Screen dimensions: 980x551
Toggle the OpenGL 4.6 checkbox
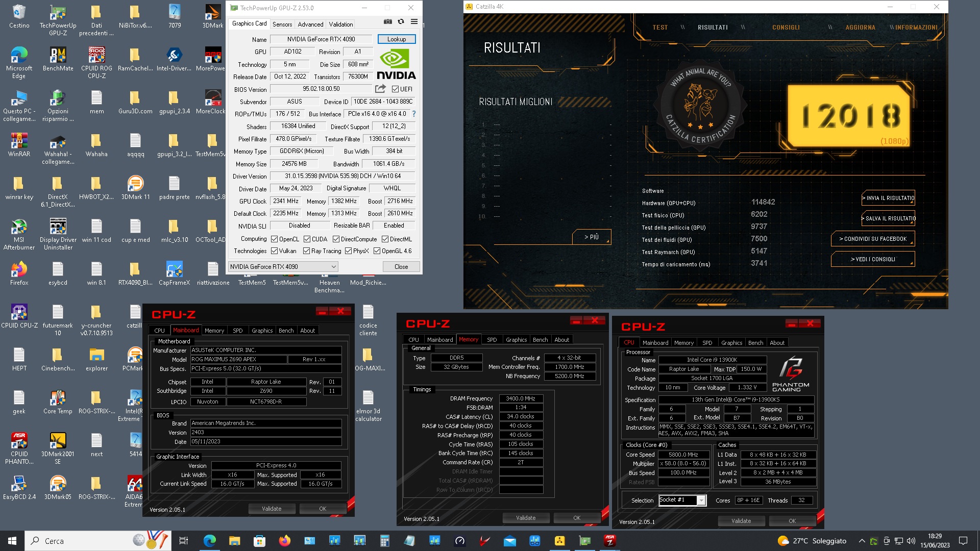coord(377,251)
